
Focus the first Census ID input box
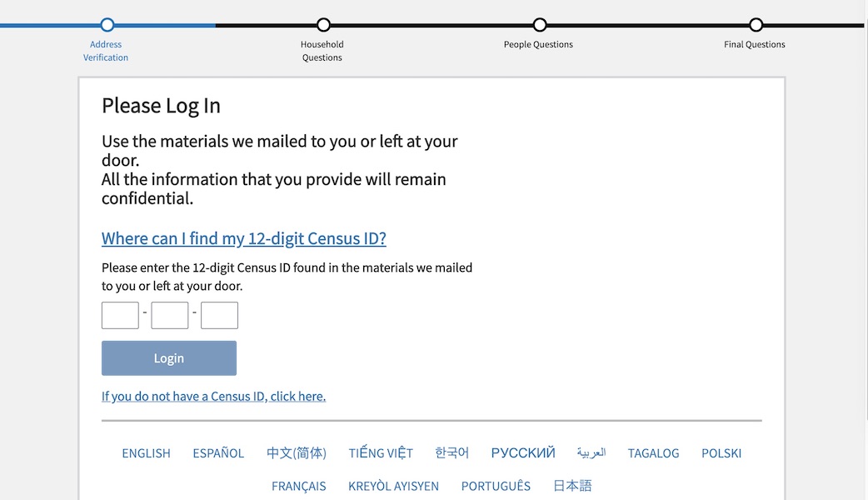pos(120,316)
